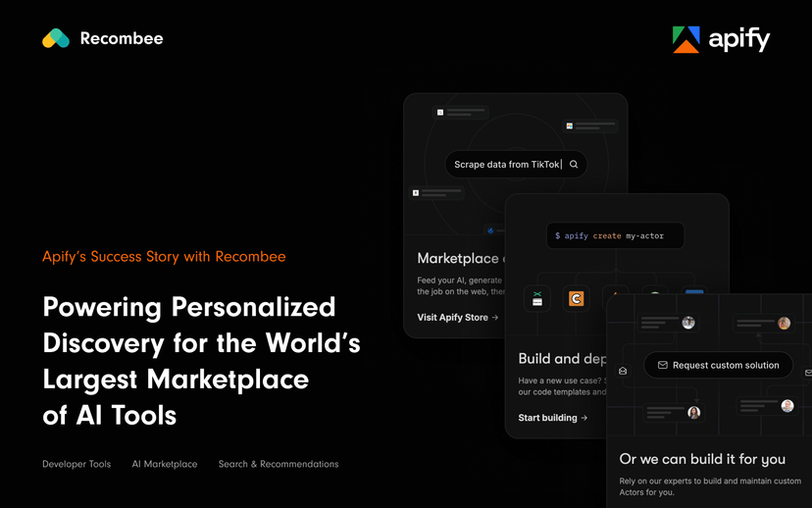This screenshot has height=508, width=812.
Task: Click the Rely on our experts description text
Action: (x=710, y=486)
